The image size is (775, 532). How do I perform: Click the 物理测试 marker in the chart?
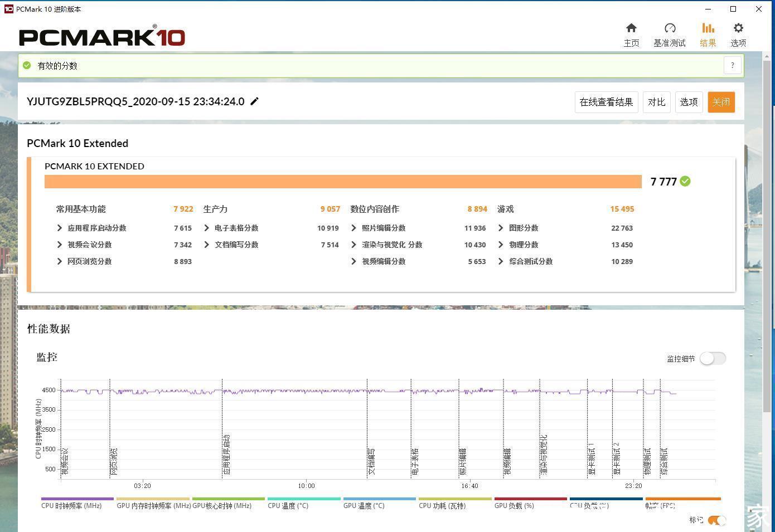[647, 461]
